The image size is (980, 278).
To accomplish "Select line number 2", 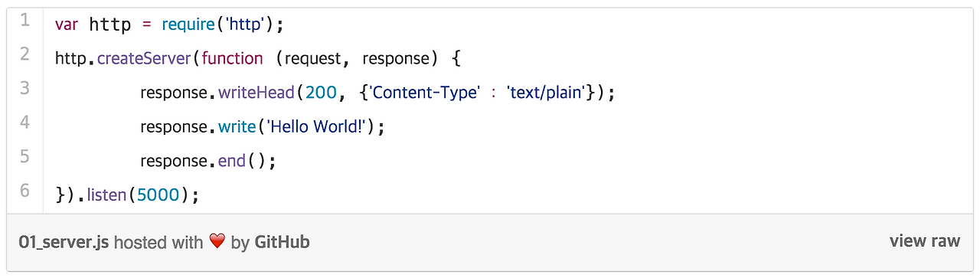I will [x=25, y=54].
